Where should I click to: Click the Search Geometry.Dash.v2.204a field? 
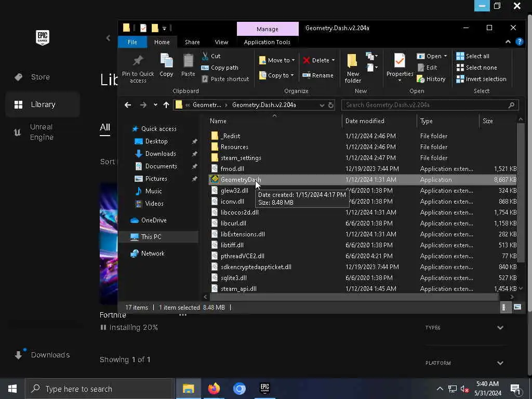click(x=430, y=105)
